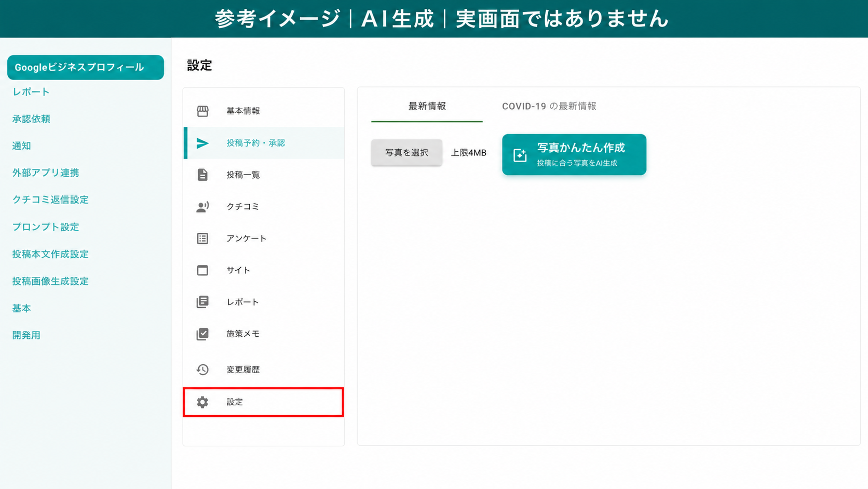Open 写真かんたん作成 AI photo generator
Viewport: 868px width, 489px height.
pos(574,155)
